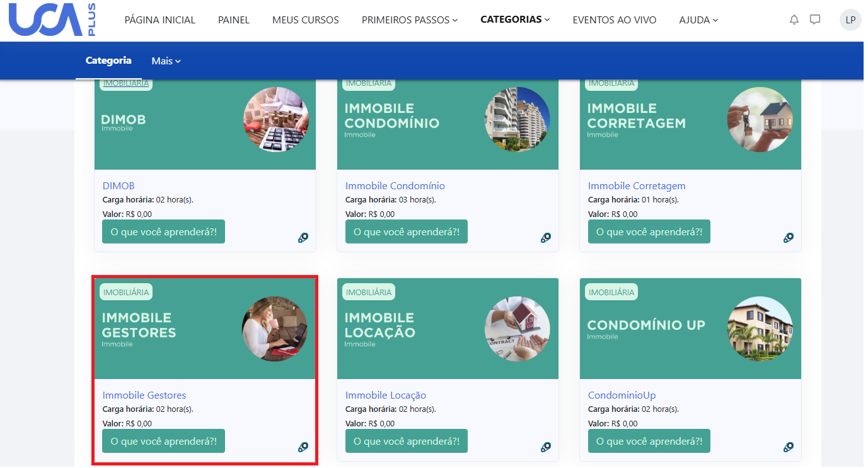Open the Immobile Corretagem course title link
Screen dimensions: 868x468
tap(637, 186)
